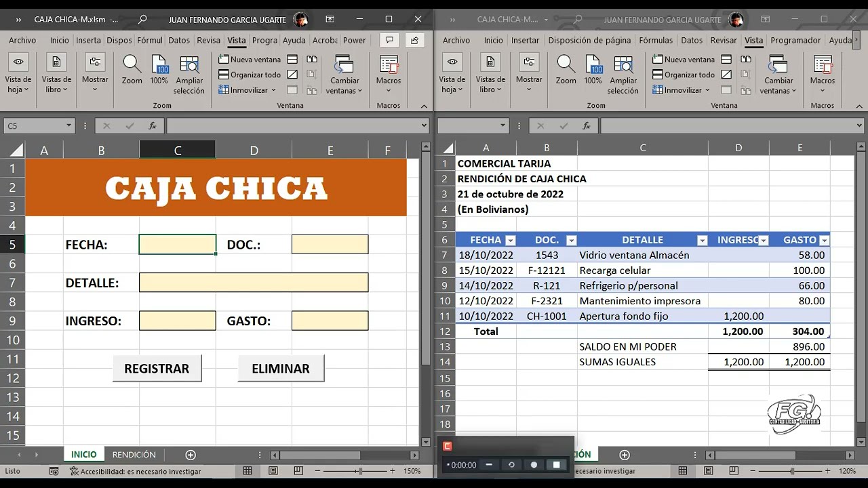Click Organizar todo in right window
The height and width of the screenshot is (488, 868).
(x=684, y=75)
